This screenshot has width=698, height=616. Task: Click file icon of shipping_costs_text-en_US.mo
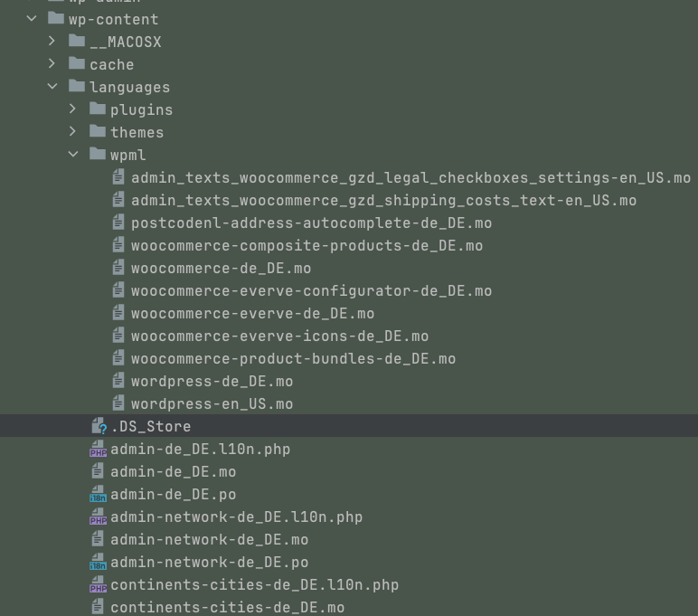tap(118, 200)
